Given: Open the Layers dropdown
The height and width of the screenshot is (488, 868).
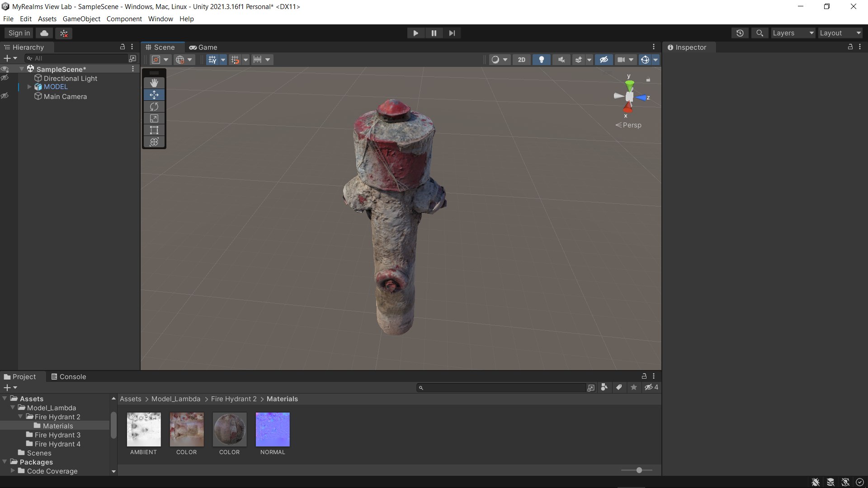Looking at the screenshot, I should point(793,33).
